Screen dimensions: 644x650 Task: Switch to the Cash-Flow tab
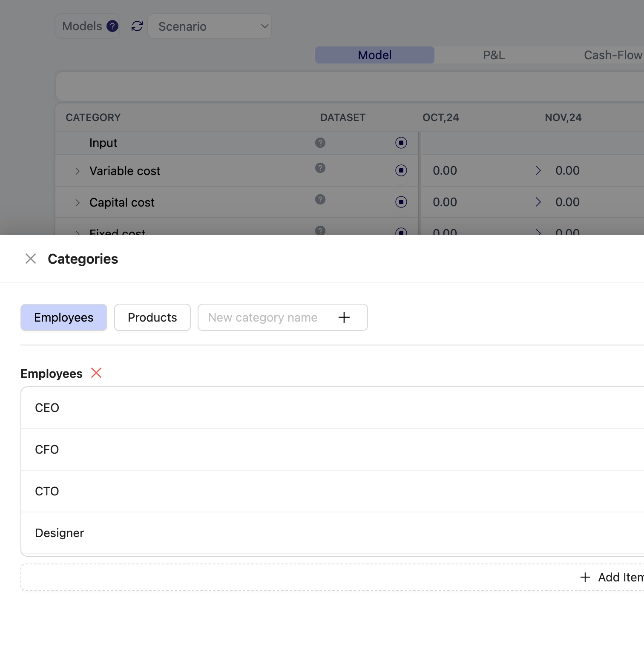(612, 55)
